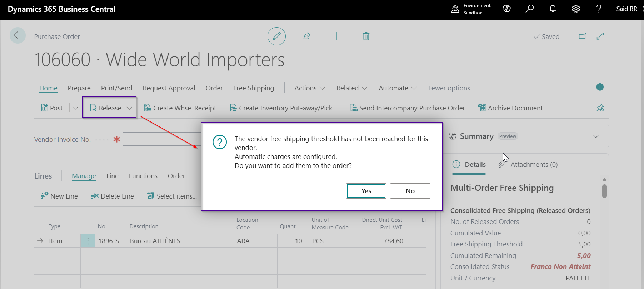Delete order using trash icon
The width and height of the screenshot is (644, 289).
click(x=366, y=36)
